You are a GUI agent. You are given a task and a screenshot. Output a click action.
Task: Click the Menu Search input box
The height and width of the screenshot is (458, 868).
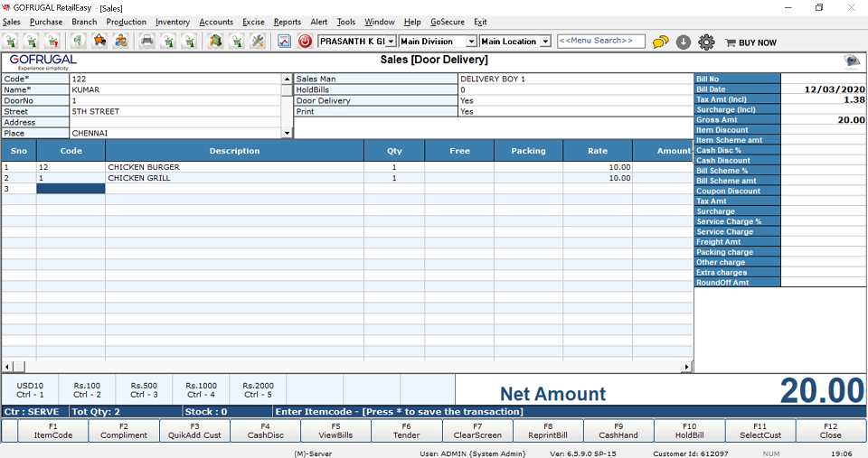tap(601, 42)
